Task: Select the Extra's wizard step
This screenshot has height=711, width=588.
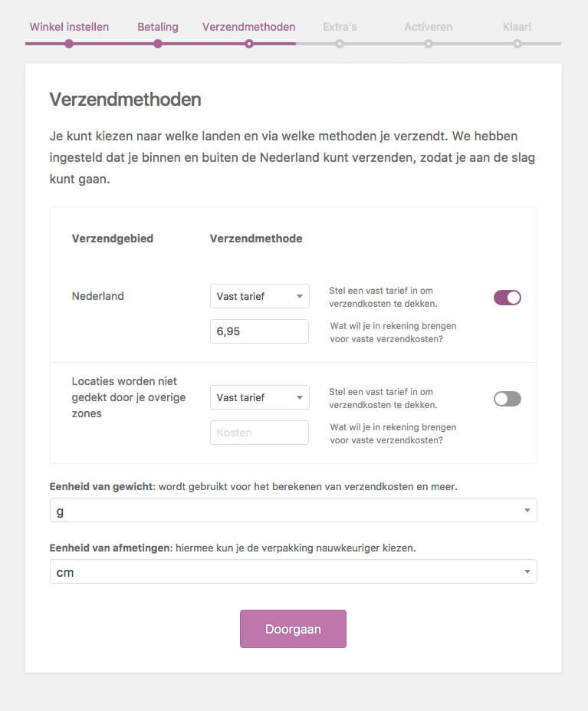Action: (x=339, y=26)
